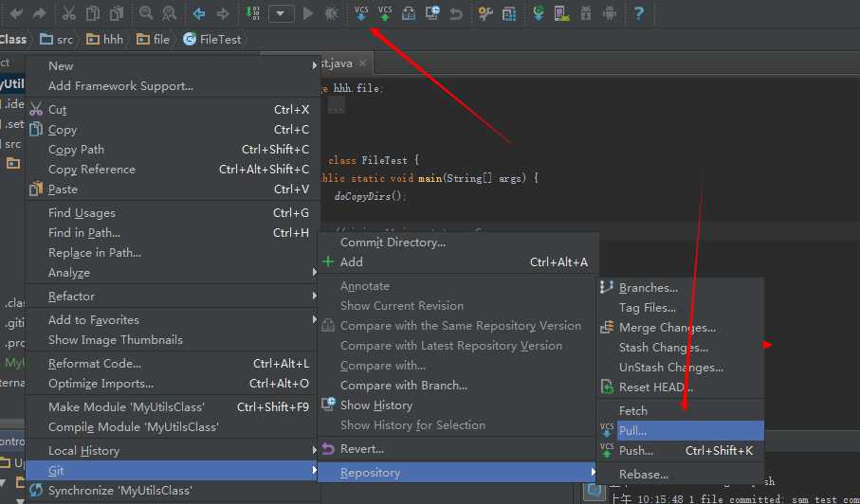The height and width of the screenshot is (504, 860).
Task: Click the Cut scissors toolbar icon
Action: 68,13
